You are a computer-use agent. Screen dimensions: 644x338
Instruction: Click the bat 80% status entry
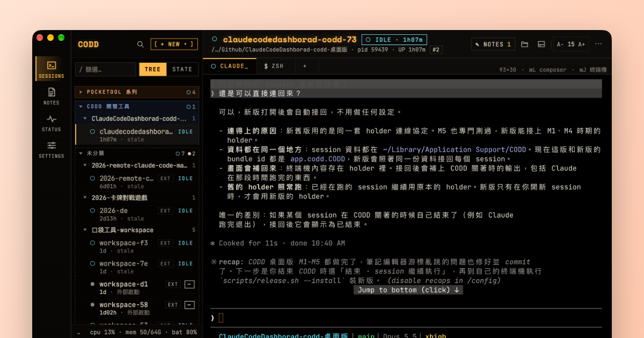click(185, 333)
